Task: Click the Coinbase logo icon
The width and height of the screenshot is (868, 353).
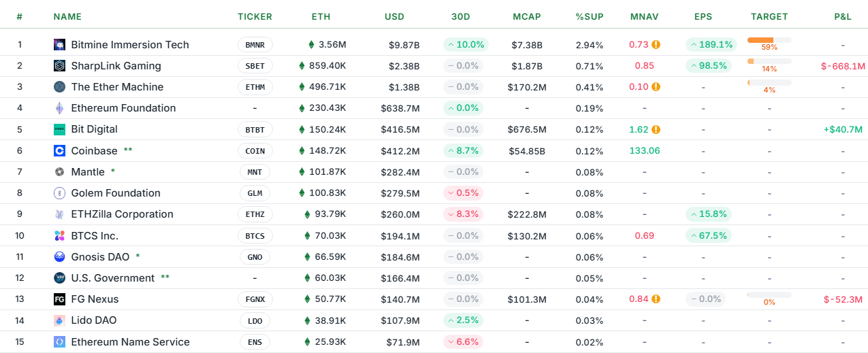Action: [x=59, y=150]
